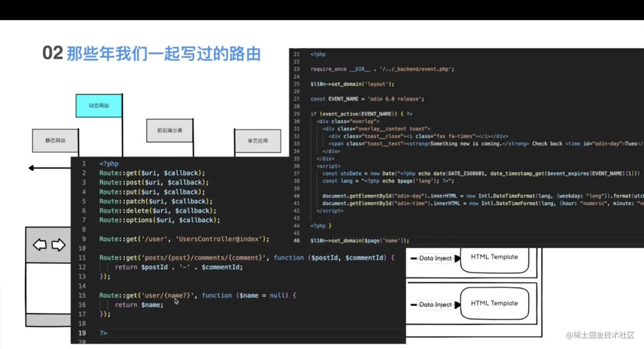Click the toast__close div line
The width and height of the screenshot is (644, 349).
418,136
